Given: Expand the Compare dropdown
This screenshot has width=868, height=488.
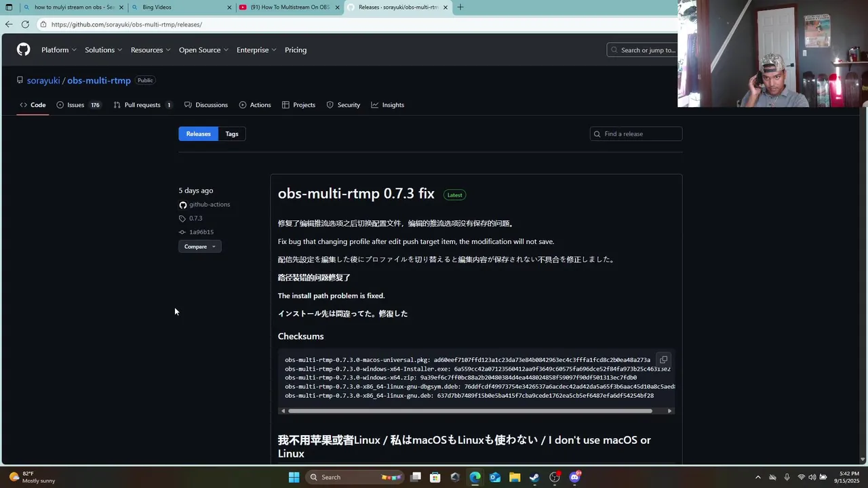Looking at the screenshot, I should (x=200, y=247).
